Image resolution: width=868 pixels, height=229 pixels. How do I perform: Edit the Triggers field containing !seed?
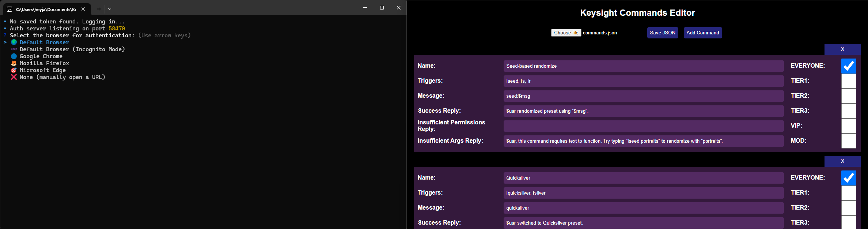pos(644,81)
